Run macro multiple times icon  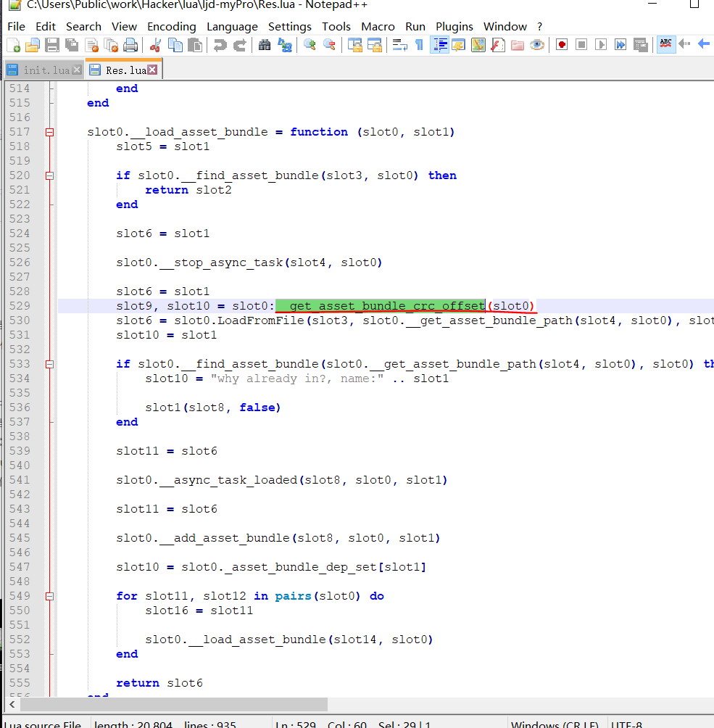pyautogui.click(x=620, y=45)
